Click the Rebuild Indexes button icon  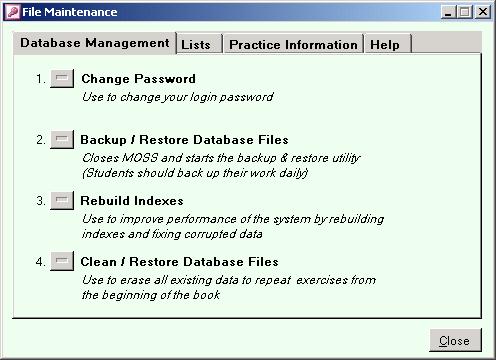point(62,200)
